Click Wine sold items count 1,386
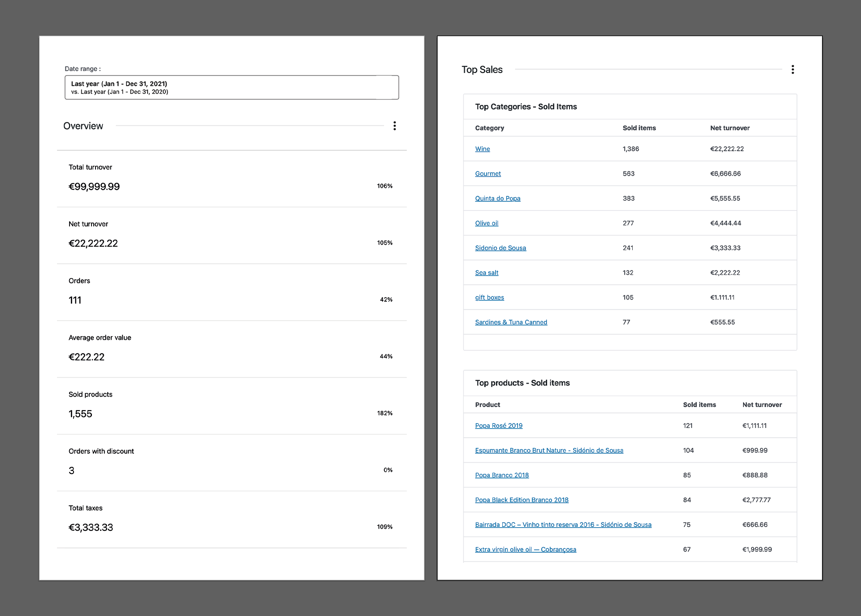861x616 pixels. (x=631, y=149)
